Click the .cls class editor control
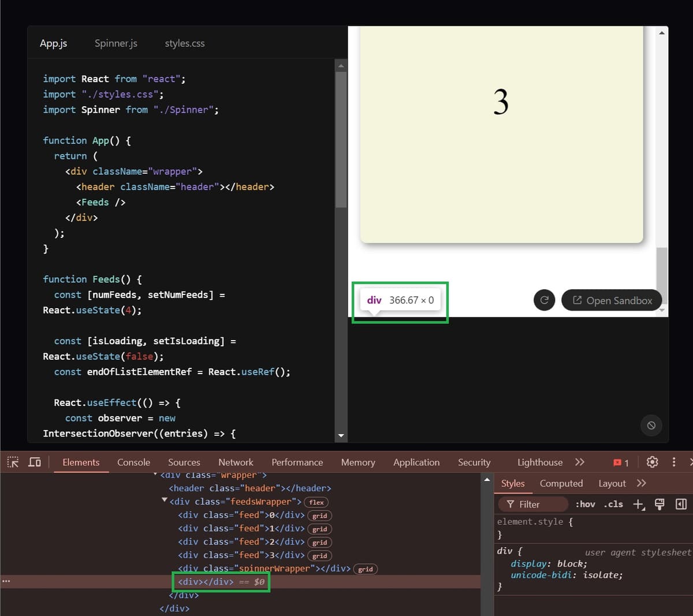 (613, 504)
